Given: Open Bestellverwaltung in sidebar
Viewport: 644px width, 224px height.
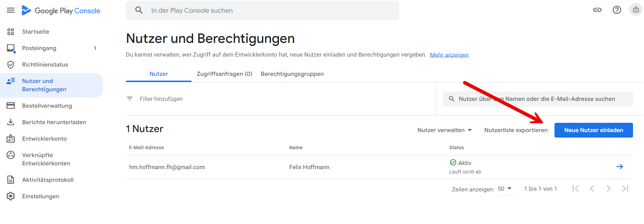Looking at the screenshot, I should [x=51, y=106].
